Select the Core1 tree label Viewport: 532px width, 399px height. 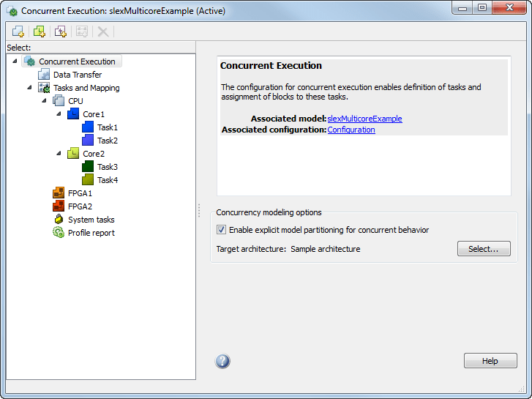[94, 114]
